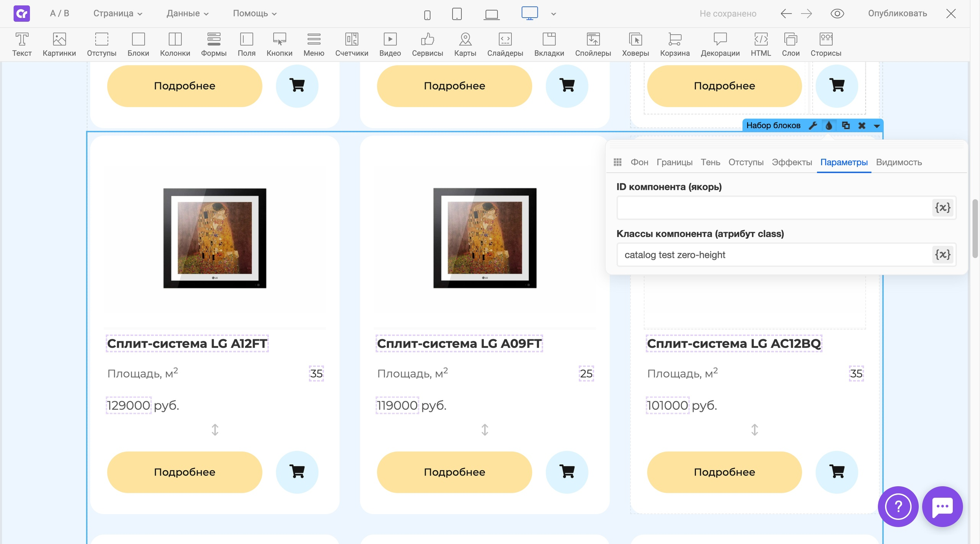Viewport: 980px width, 544px height.
Task: Select the Счетчики tool
Action: point(352,44)
